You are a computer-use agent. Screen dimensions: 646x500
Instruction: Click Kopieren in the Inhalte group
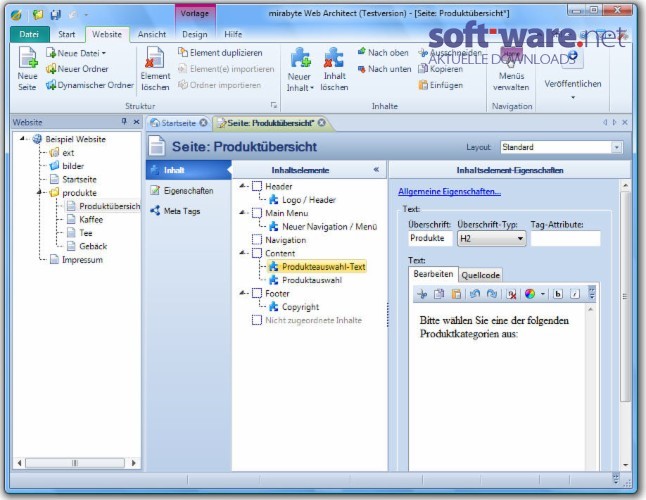pos(440,69)
